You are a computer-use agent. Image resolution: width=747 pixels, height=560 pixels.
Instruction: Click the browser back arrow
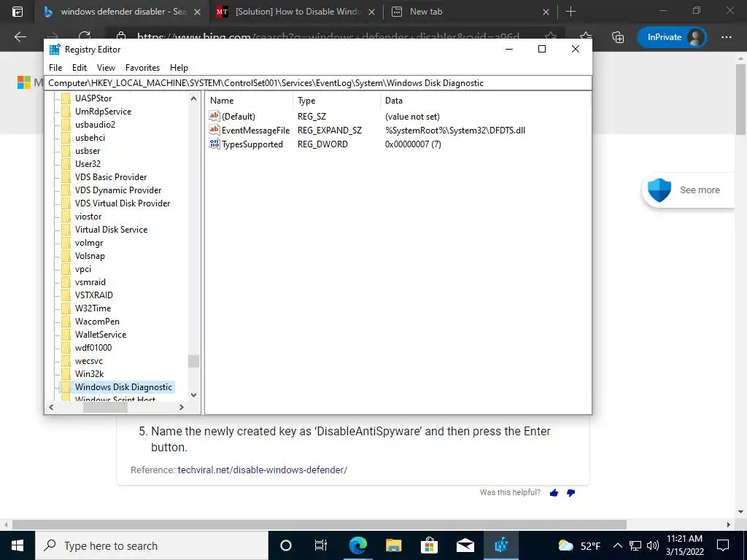point(20,36)
